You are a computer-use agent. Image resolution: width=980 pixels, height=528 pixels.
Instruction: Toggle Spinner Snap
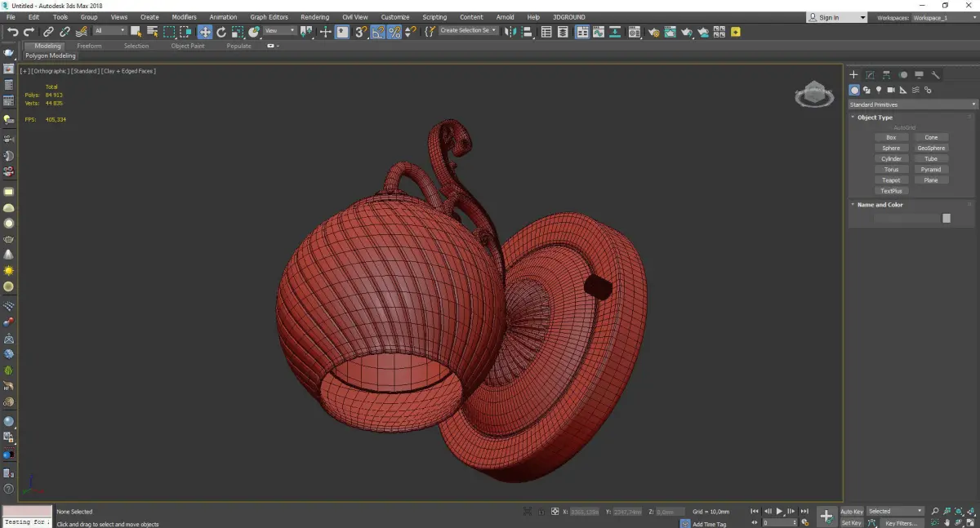[411, 32]
